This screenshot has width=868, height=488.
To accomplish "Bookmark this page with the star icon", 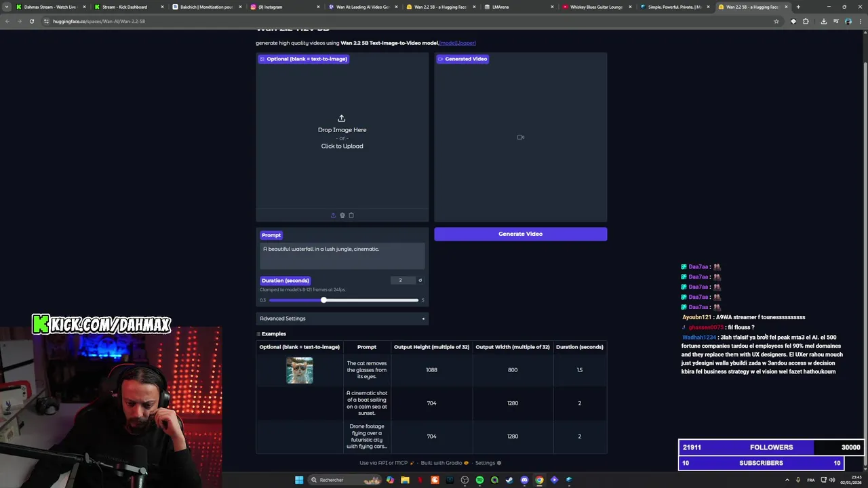I will (x=776, y=21).
